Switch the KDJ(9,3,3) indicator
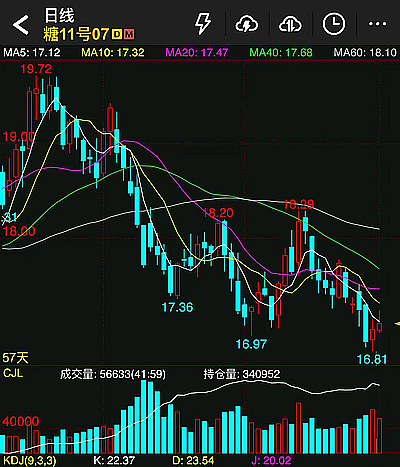Screen dimensions: 400x467 pyautogui.click(x=30, y=461)
